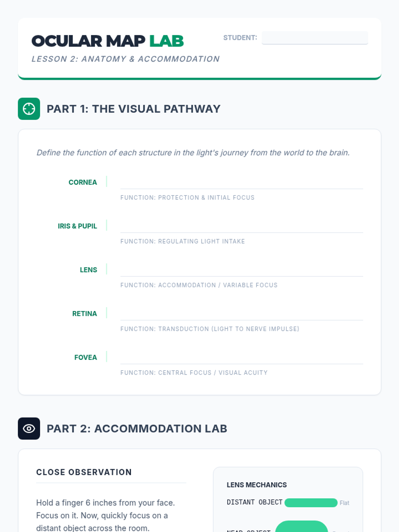399x532 pixels.
Task: Click the Fovea answer line
Action: (x=241, y=358)
